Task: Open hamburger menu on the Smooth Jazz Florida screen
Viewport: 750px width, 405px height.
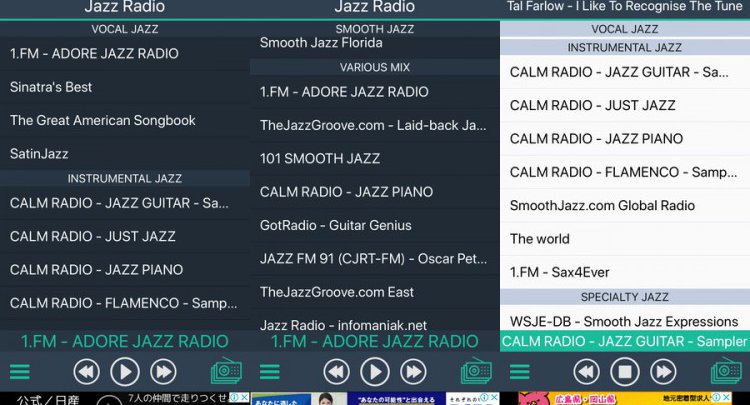Action: pyautogui.click(x=270, y=372)
